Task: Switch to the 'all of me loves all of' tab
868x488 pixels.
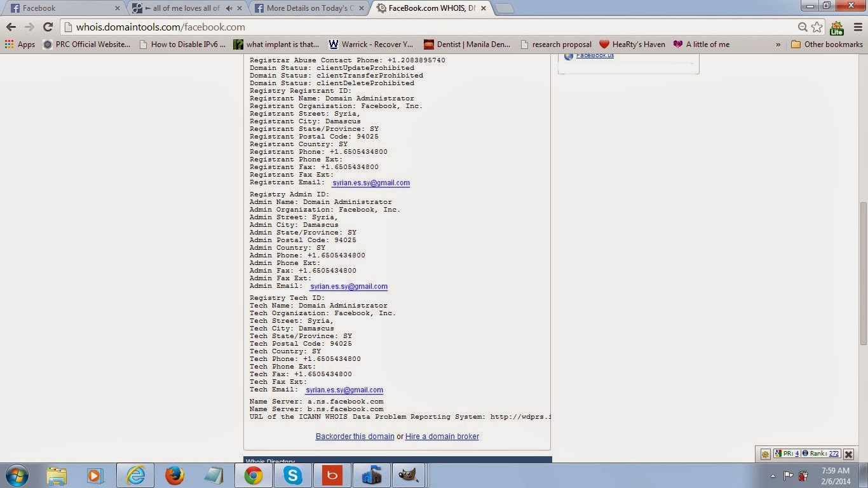Action: point(187,8)
